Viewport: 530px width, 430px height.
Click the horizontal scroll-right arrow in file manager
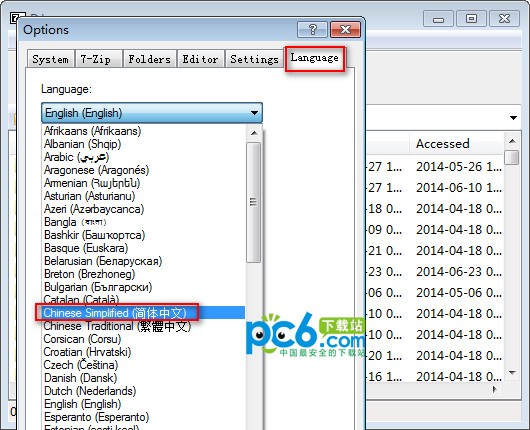[495, 389]
